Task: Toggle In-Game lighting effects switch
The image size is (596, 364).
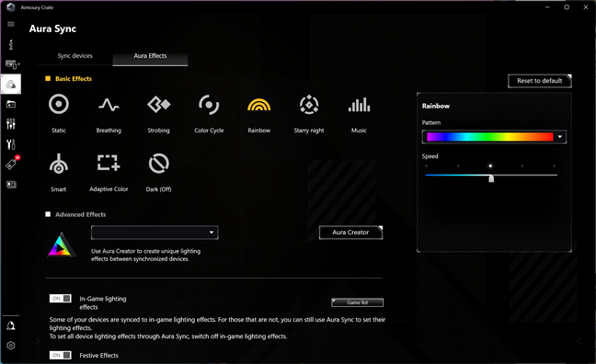Action: click(x=60, y=298)
